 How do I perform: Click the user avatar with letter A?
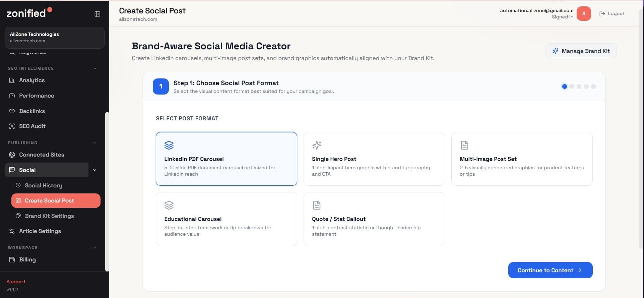pyautogui.click(x=584, y=14)
